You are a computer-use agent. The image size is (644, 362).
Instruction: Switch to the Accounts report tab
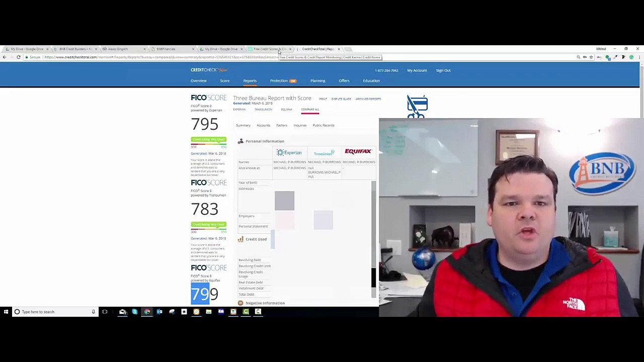(x=264, y=125)
